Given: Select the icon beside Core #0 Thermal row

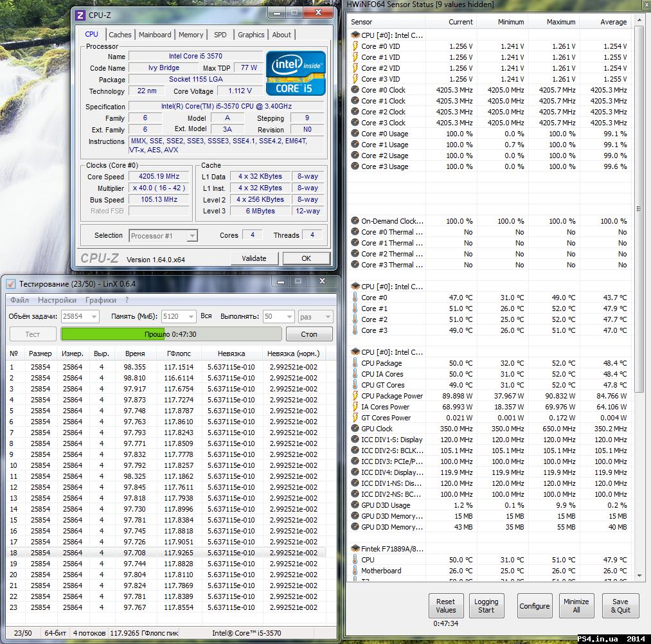Looking at the screenshot, I should point(355,232).
